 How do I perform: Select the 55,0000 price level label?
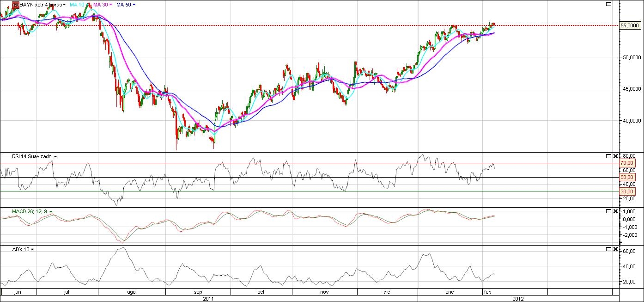630,26
